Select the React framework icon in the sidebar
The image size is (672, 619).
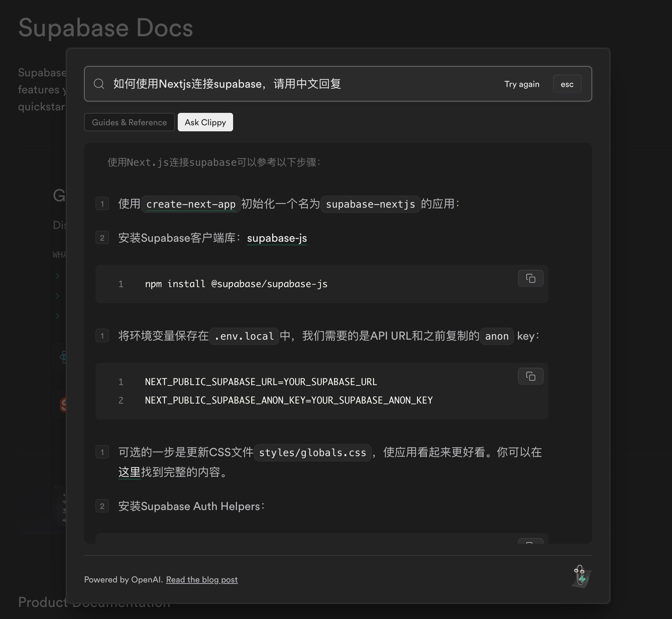(x=64, y=357)
